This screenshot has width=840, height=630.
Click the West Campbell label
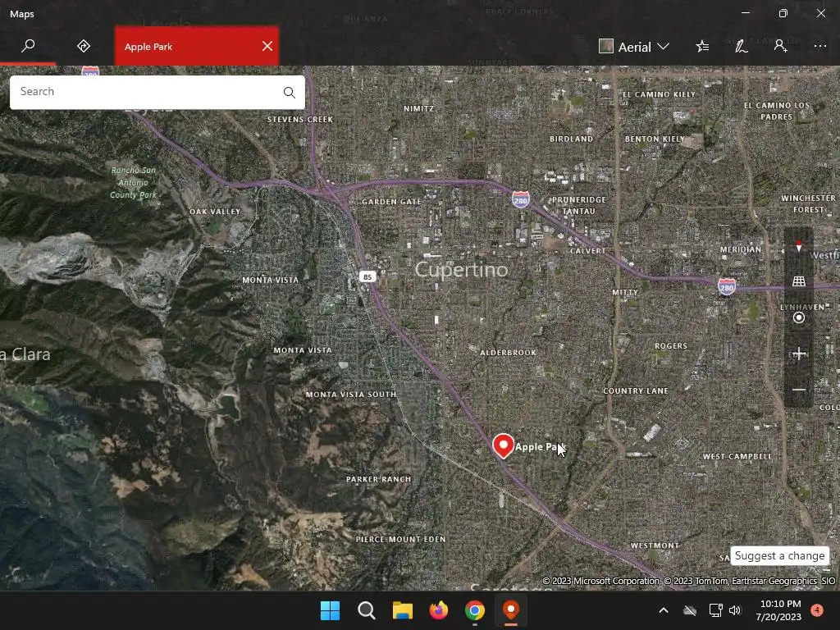tap(737, 456)
